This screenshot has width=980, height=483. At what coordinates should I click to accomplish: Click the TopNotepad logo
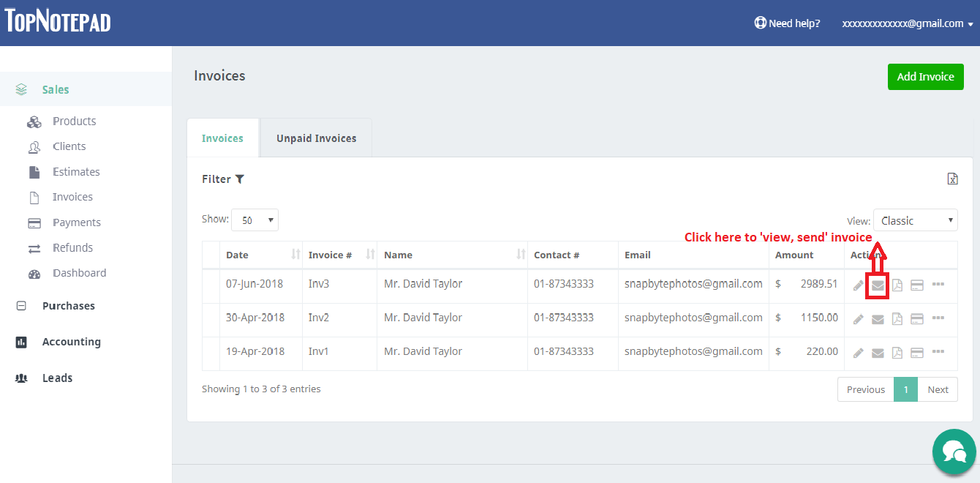click(x=57, y=21)
